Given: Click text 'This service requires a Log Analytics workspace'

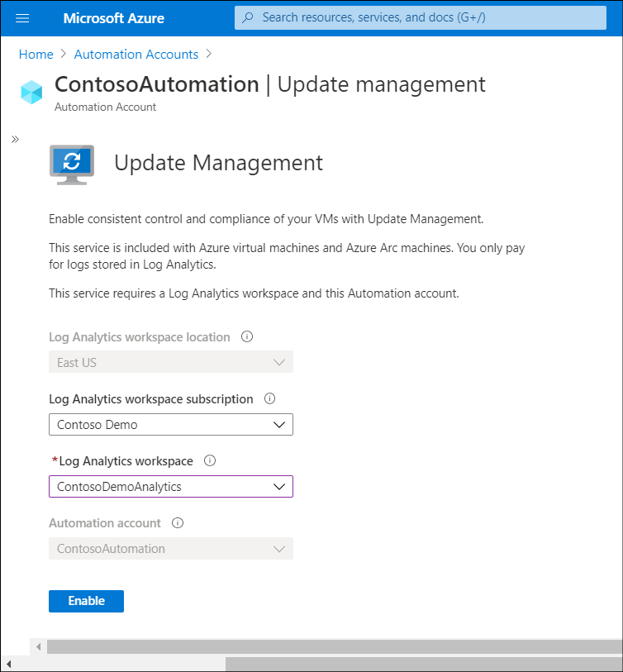Looking at the screenshot, I should [174, 293].
